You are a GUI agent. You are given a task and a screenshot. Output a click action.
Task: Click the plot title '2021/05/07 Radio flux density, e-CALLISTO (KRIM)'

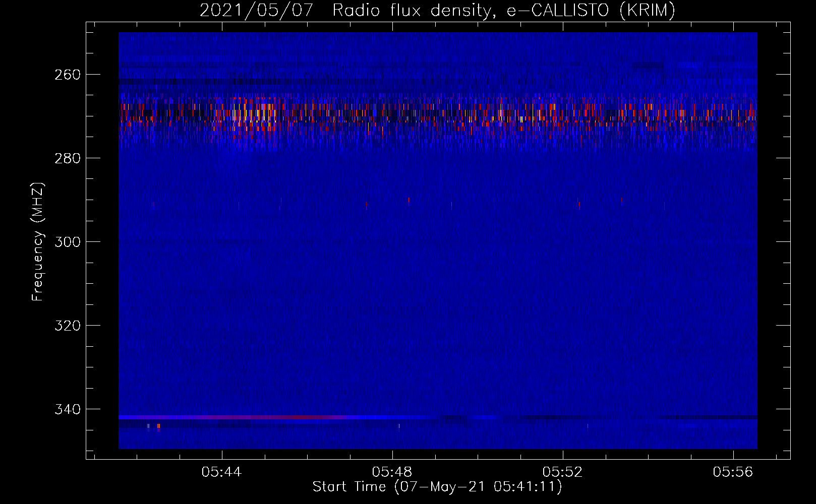click(x=437, y=11)
